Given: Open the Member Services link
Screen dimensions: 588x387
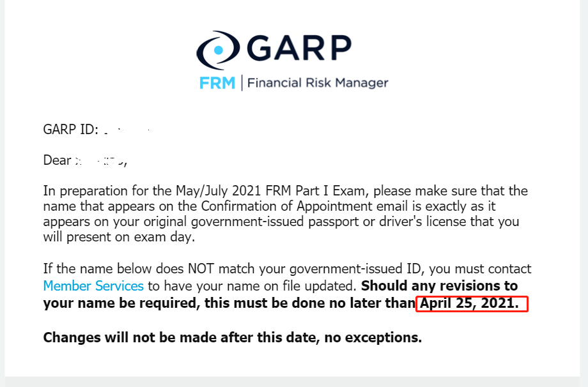Looking at the screenshot, I should (93, 285).
